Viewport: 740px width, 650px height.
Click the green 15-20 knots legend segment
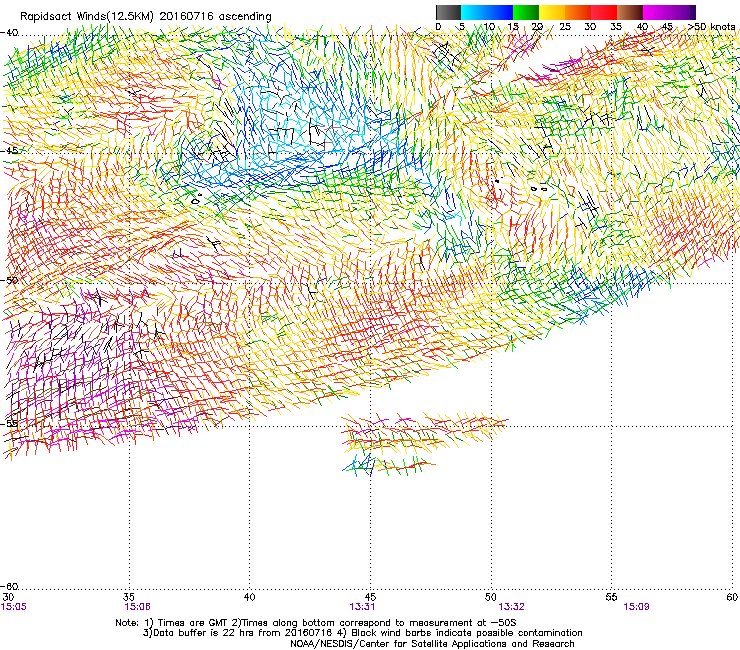tap(526, 12)
